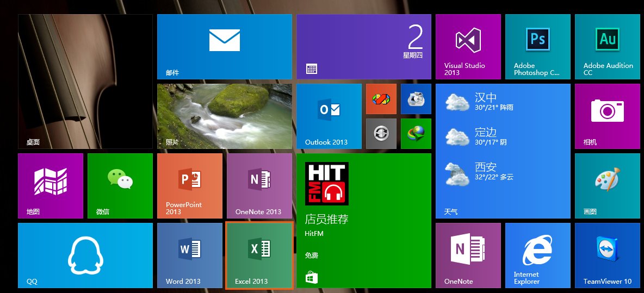Open the calendar tile showing 星期四

pos(363,47)
